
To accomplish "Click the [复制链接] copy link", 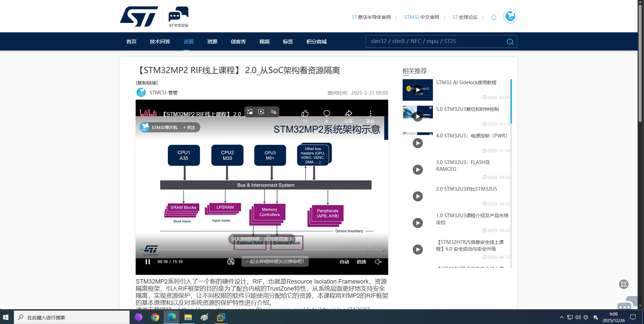I will pos(147,83).
